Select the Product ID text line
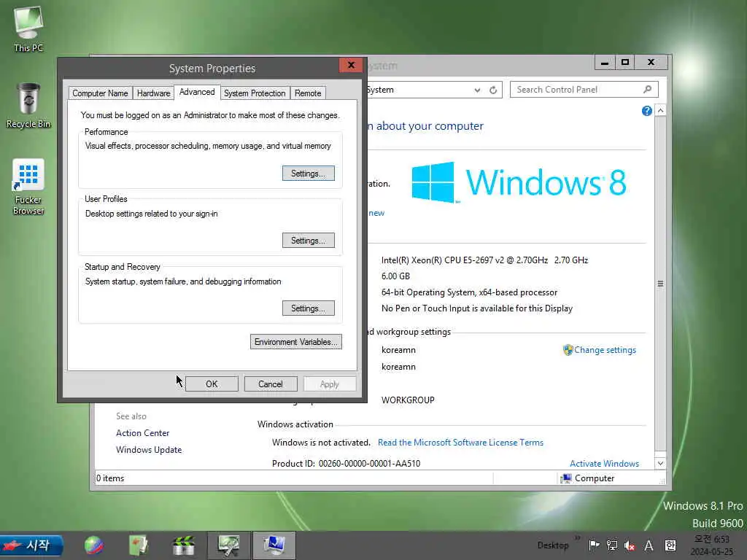Screen dimensions: 747x560 pos(346,463)
